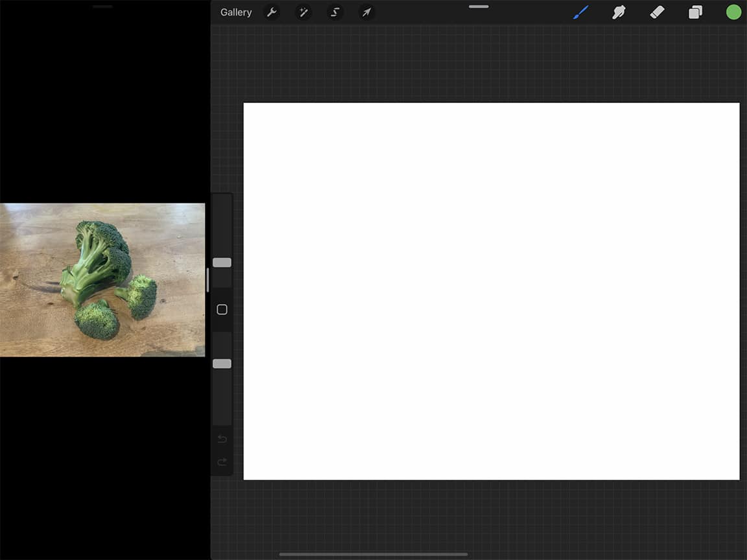Screen dimensions: 747x560
Task: Tap the Procreate window grab handle at top
Action: click(478, 6)
